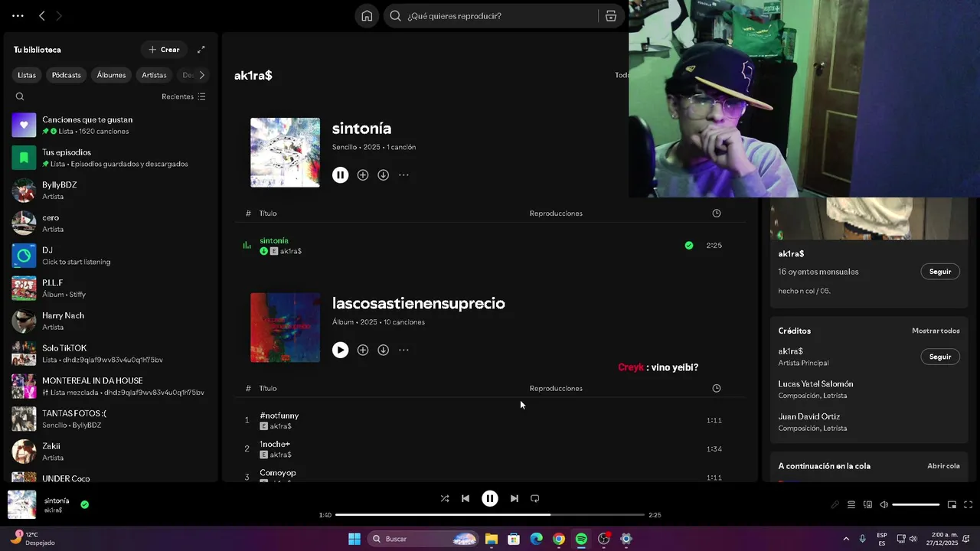Navigate back with the left arrow

pos(42,16)
